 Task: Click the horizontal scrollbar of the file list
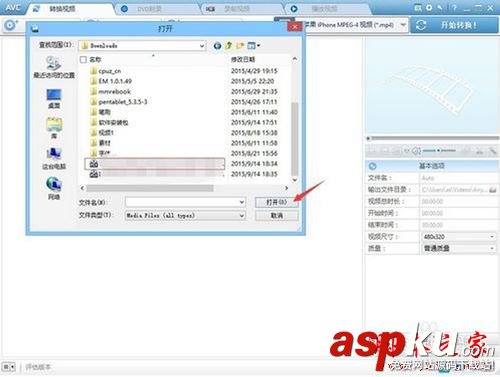pos(150,188)
